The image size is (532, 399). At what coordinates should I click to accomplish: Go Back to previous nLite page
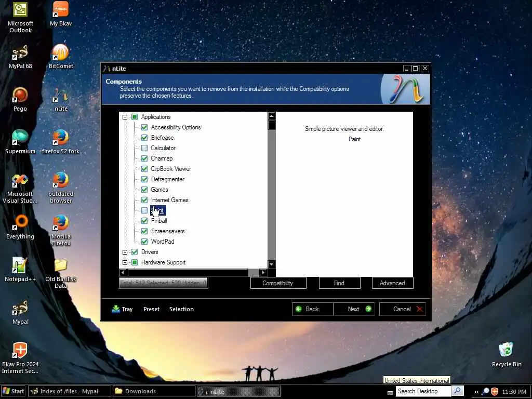(312, 309)
